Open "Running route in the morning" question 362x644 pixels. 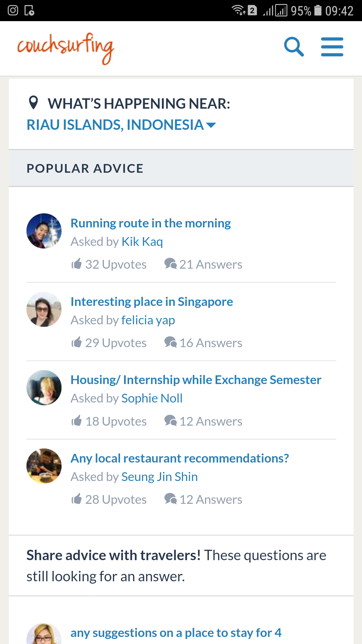click(x=150, y=223)
